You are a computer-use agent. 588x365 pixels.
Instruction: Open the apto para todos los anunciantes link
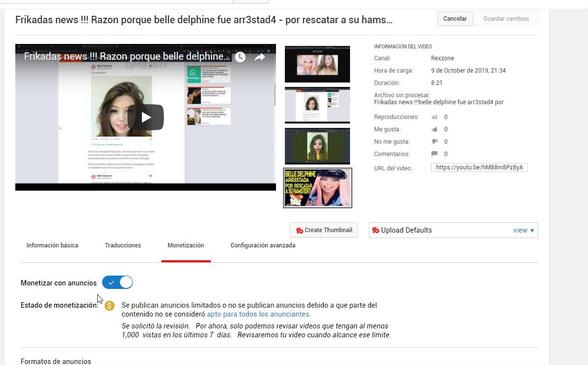coord(258,314)
